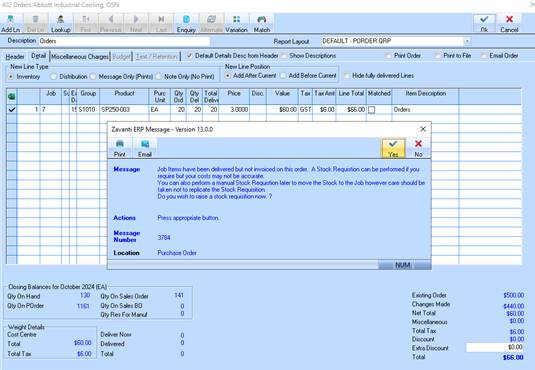535x370 pixels.
Task: Open the Miscellaneous Charges tab
Action: click(x=80, y=56)
